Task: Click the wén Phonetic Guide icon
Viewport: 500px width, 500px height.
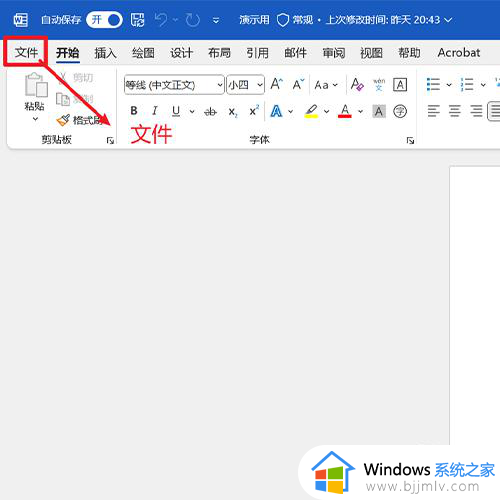Action: (379, 84)
